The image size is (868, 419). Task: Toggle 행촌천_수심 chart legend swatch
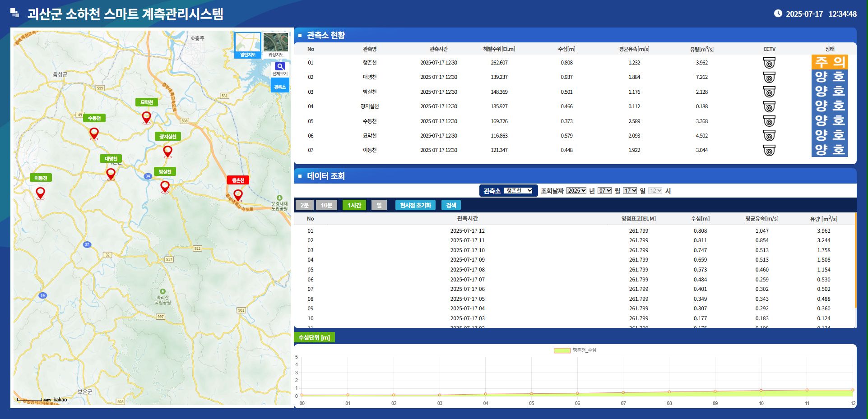point(562,350)
